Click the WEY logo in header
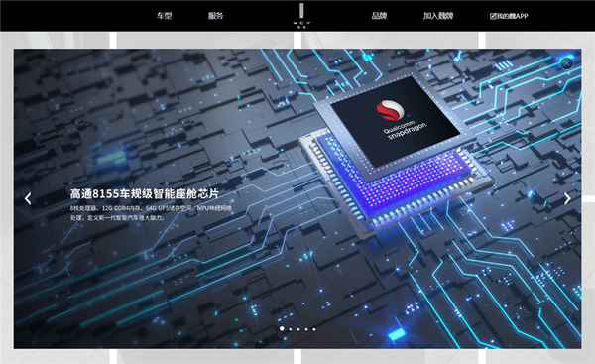The width and height of the screenshot is (595, 364). click(x=301, y=15)
